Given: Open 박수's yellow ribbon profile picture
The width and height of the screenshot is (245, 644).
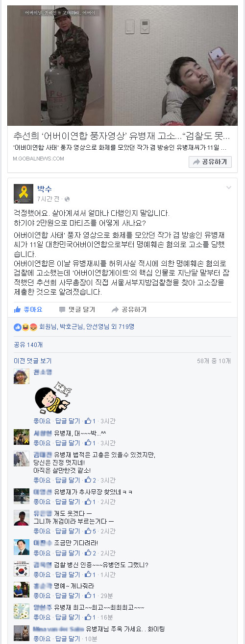Looking at the screenshot, I should pos(24,194).
